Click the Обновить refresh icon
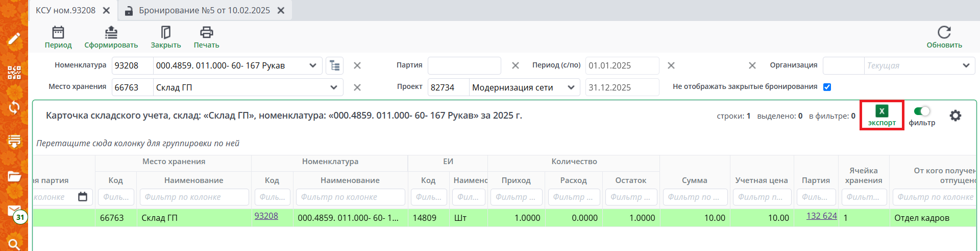The image size is (980, 251). 944,33
